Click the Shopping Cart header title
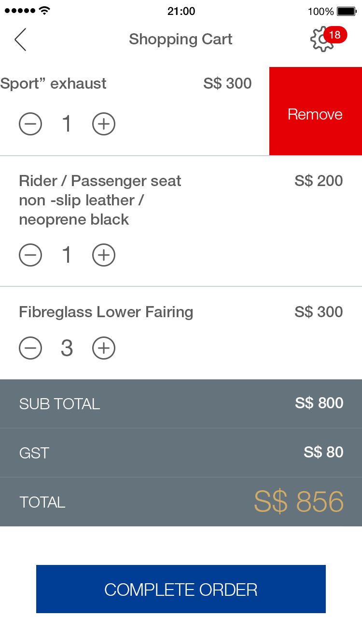 pos(181,39)
